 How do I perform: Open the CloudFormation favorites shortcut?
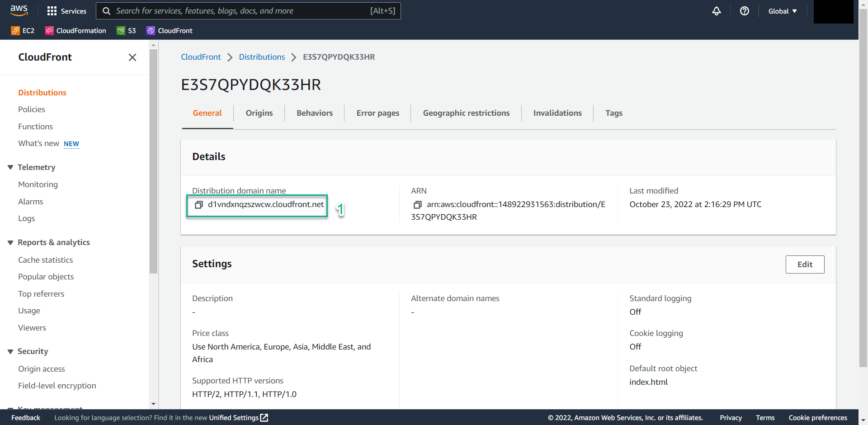pos(75,31)
